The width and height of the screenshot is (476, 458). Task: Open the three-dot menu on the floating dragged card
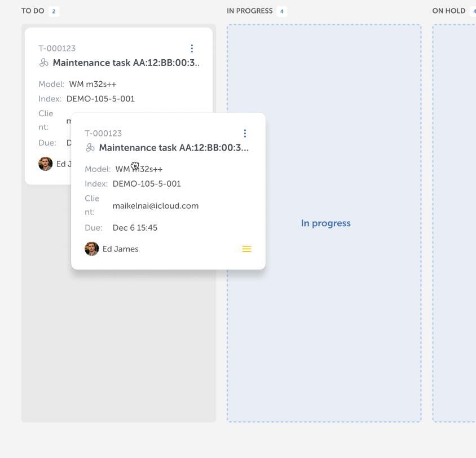[x=245, y=134]
